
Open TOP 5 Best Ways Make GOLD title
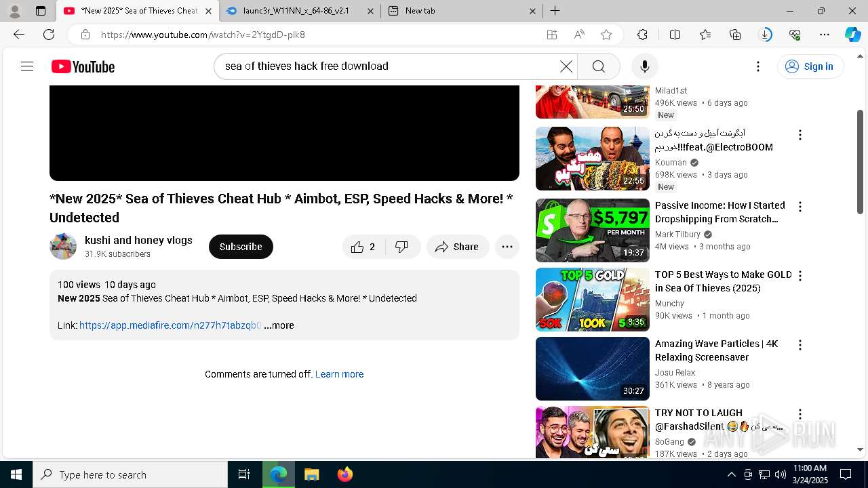(723, 281)
